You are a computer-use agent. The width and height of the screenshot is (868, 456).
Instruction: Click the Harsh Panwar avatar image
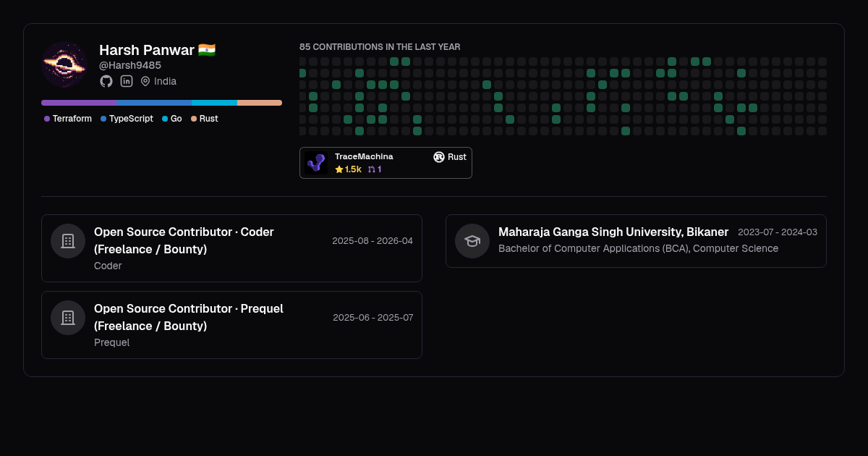(x=64, y=64)
